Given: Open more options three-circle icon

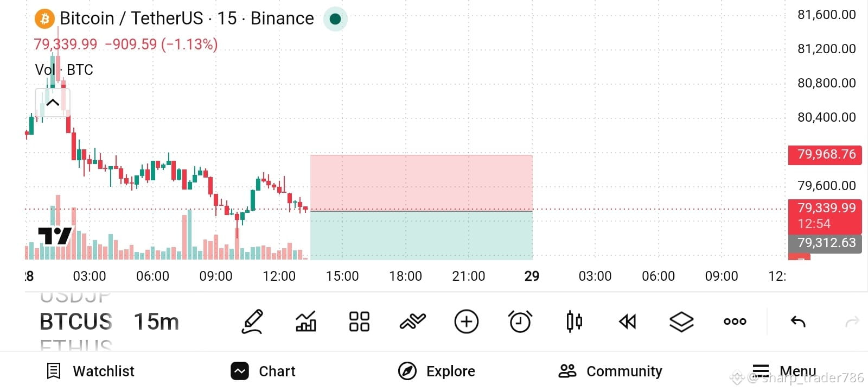Looking at the screenshot, I should pyautogui.click(x=735, y=321).
